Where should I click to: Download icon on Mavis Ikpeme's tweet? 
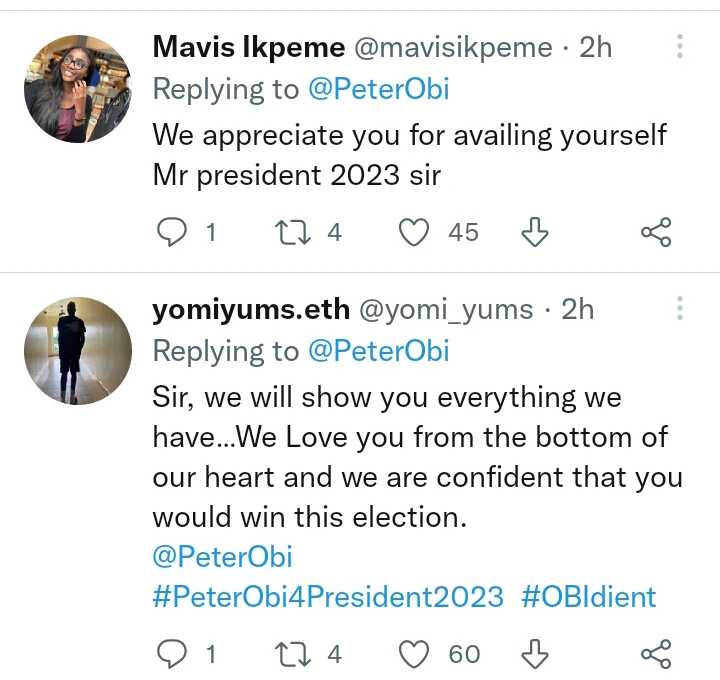coord(536,233)
